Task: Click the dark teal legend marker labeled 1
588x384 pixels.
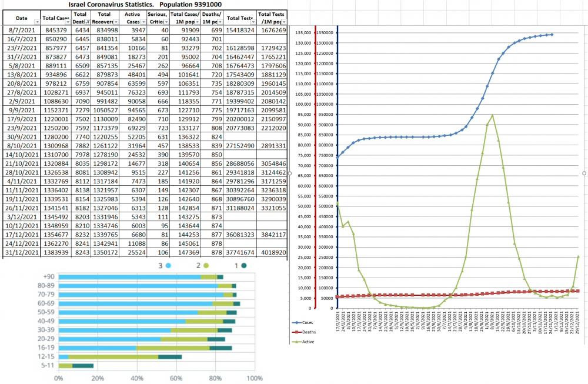Action: pyautogui.click(x=244, y=265)
